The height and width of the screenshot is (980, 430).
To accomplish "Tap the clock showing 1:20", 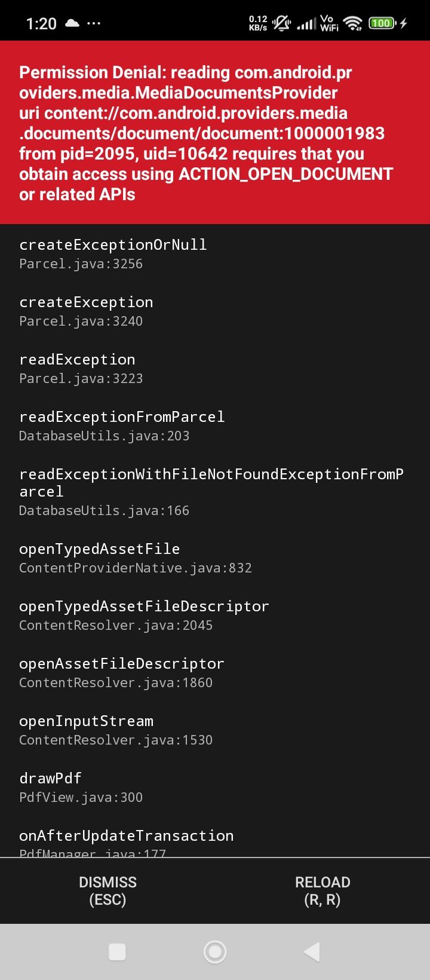I will (41, 23).
